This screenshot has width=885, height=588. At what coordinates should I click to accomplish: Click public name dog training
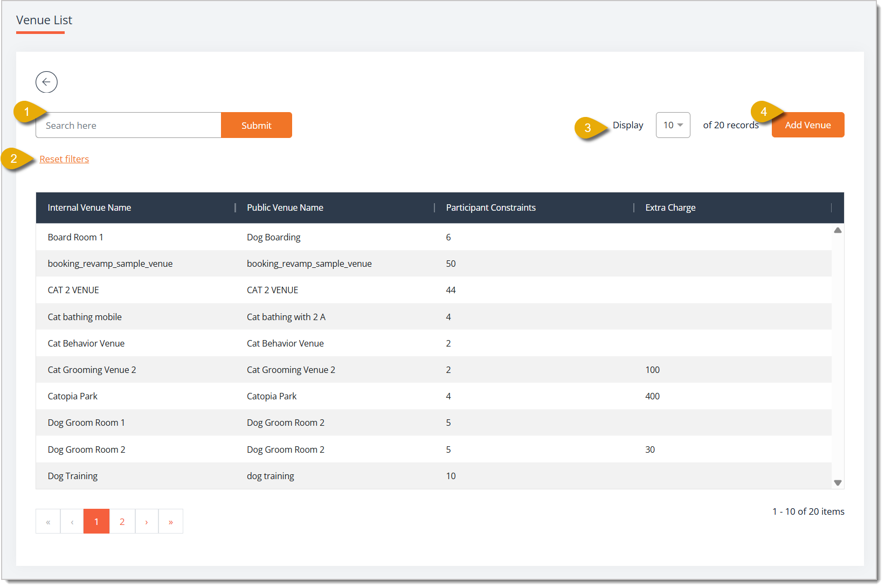[271, 476]
